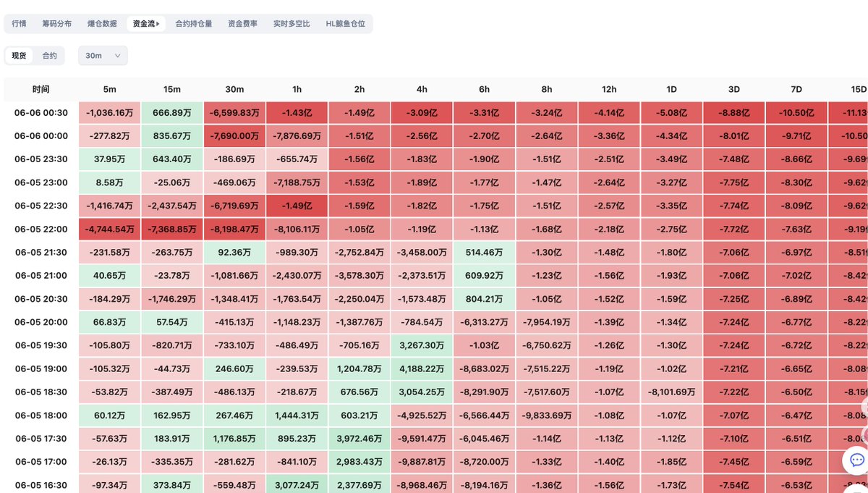Click the -9,833.69万 cell
This screenshot has height=493, width=868.
[547, 416]
